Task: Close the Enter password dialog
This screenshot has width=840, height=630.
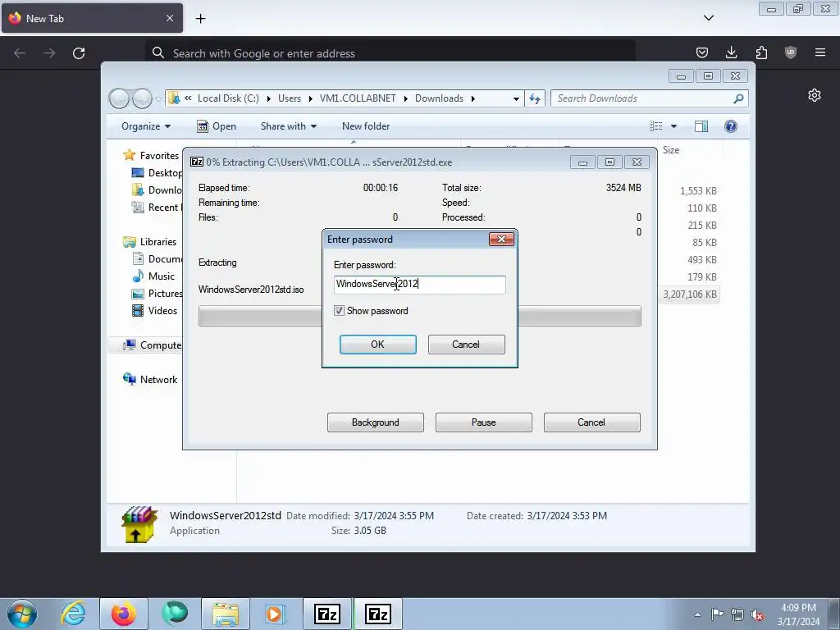Action: [x=501, y=239]
